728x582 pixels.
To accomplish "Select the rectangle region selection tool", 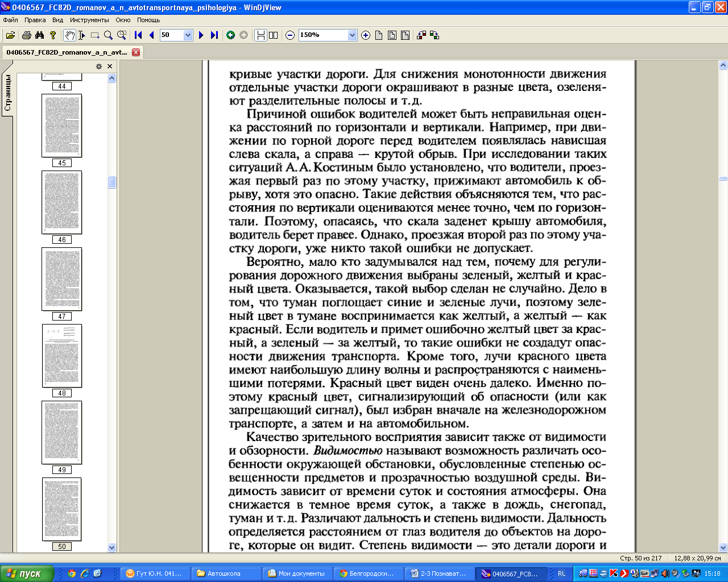I will coord(95,35).
